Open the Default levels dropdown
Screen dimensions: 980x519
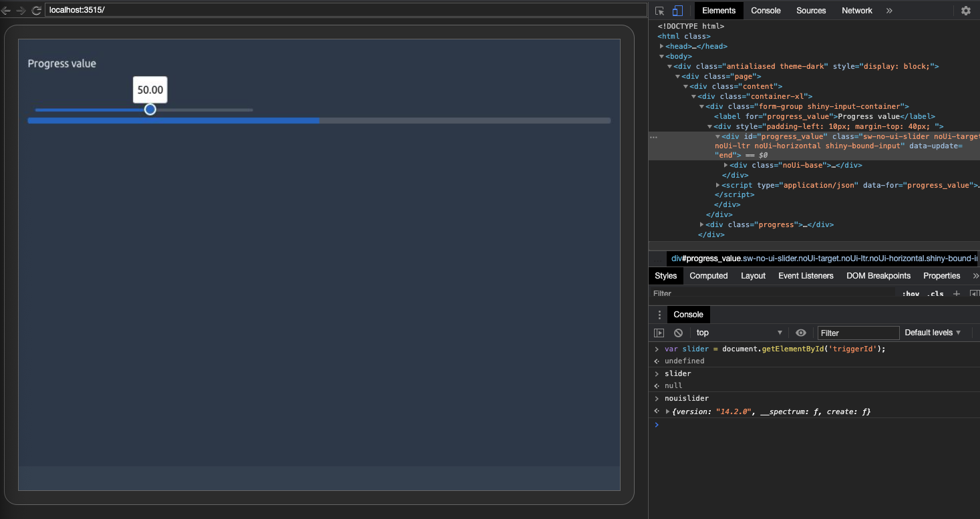(x=933, y=333)
